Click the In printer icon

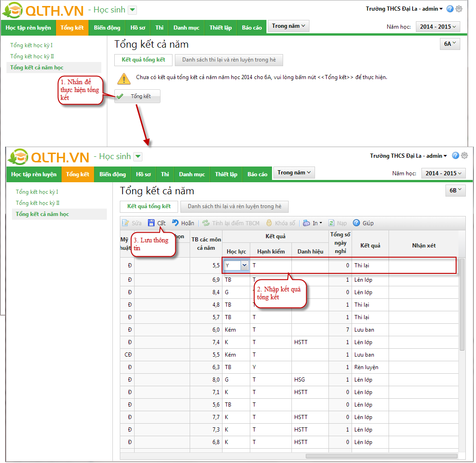pyautogui.click(x=306, y=223)
